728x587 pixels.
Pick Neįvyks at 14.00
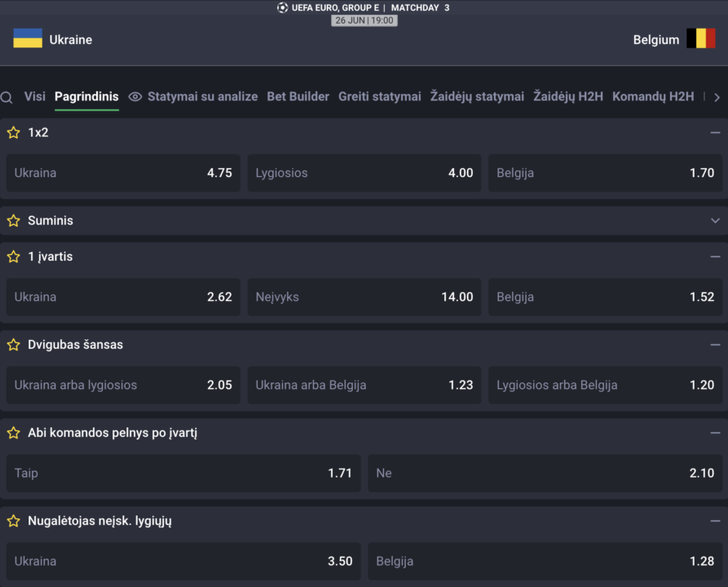click(364, 297)
